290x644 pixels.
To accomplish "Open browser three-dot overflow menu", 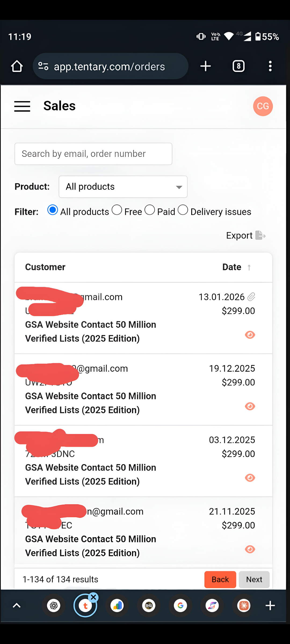I will (x=270, y=66).
